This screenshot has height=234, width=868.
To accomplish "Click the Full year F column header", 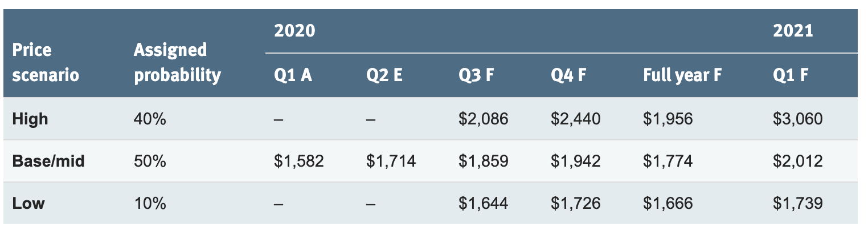I will (682, 75).
